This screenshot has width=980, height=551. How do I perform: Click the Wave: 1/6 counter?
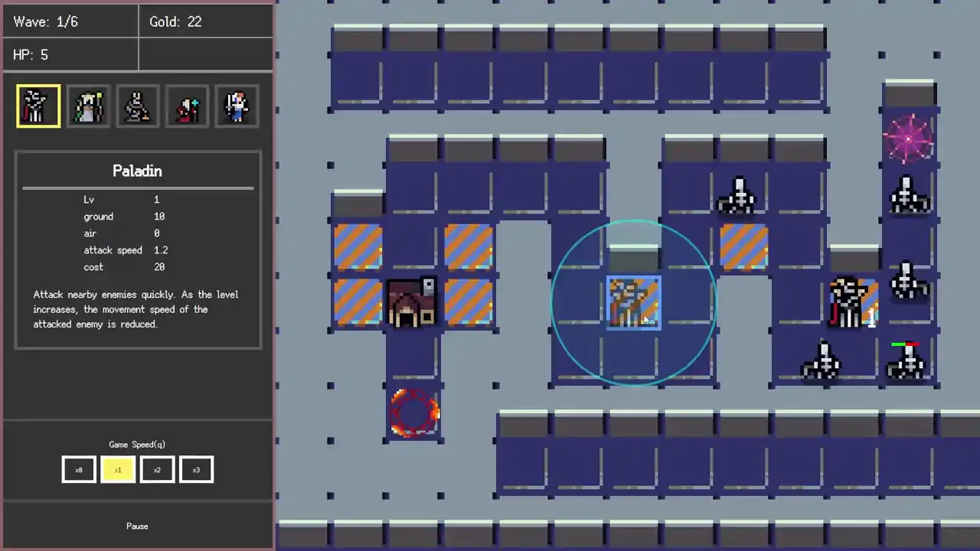pyautogui.click(x=46, y=22)
